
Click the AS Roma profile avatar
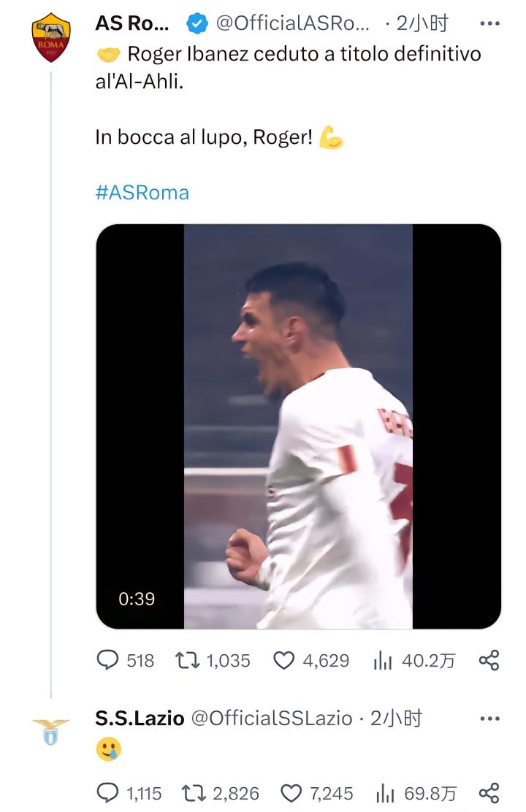50,37
